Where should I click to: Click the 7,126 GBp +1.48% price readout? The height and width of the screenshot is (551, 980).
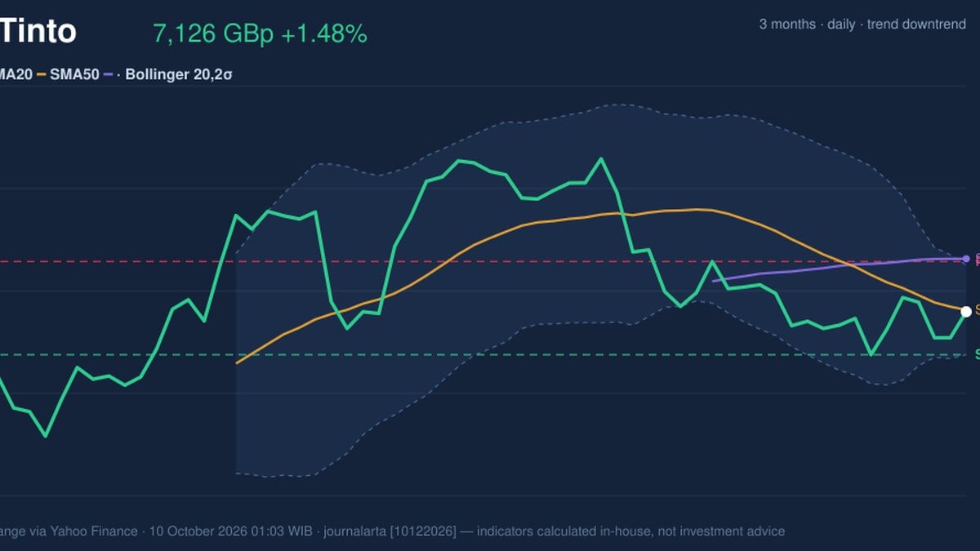pos(260,34)
